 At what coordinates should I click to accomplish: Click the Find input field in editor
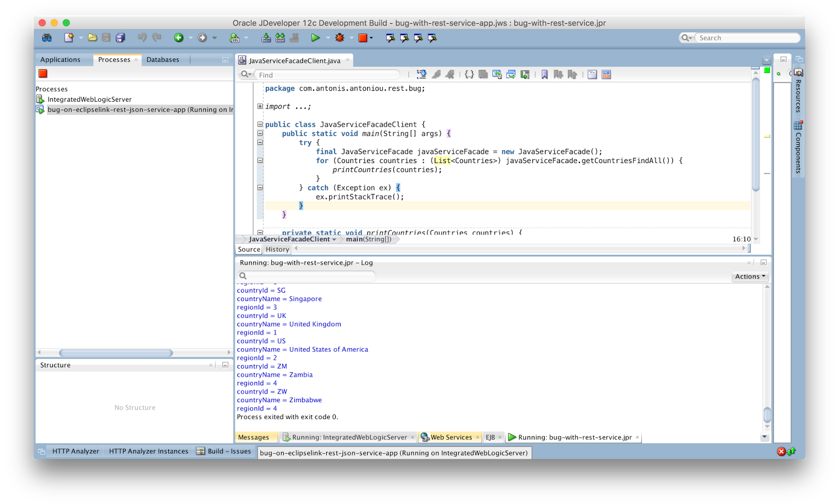point(328,75)
